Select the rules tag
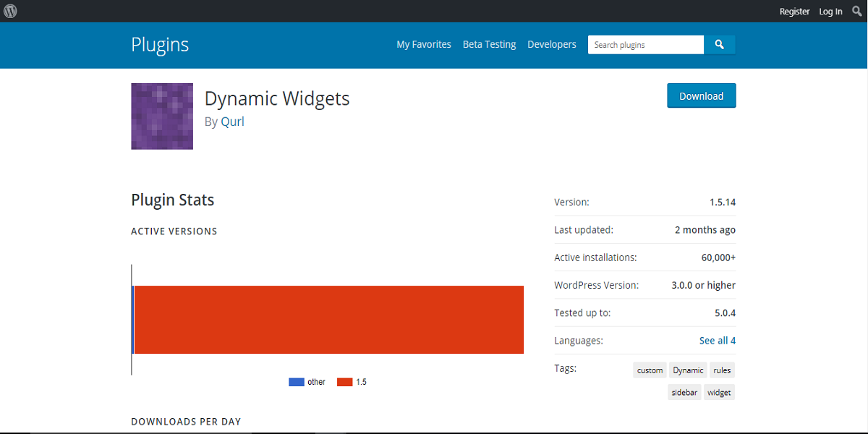 click(x=722, y=370)
